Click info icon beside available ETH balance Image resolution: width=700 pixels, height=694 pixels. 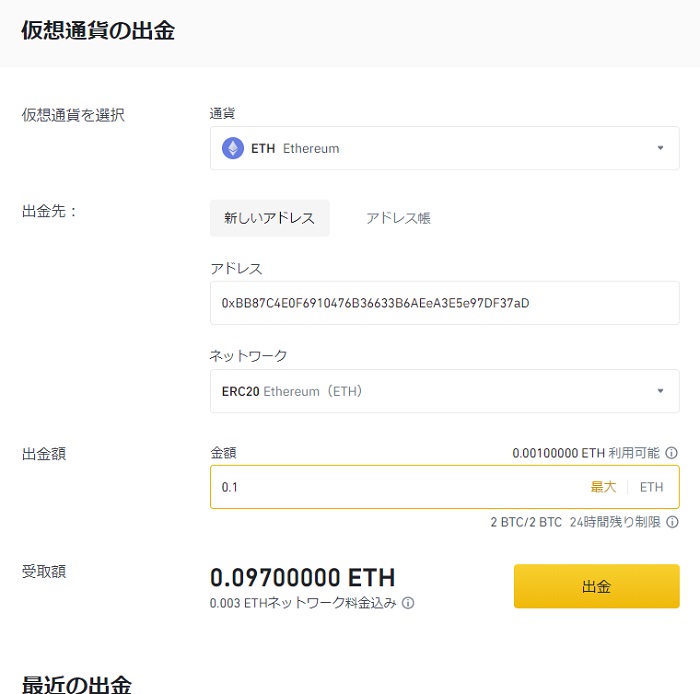(671, 453)
